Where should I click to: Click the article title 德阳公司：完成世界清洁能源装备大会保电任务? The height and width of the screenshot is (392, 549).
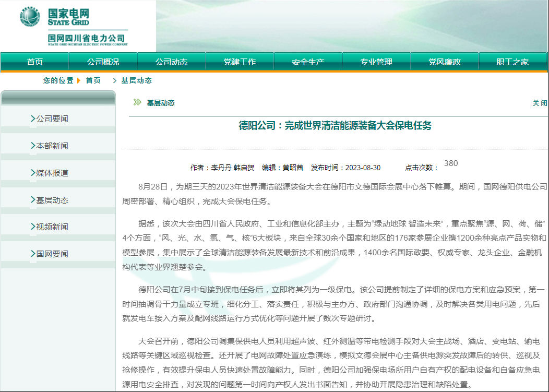pos(335,125)
